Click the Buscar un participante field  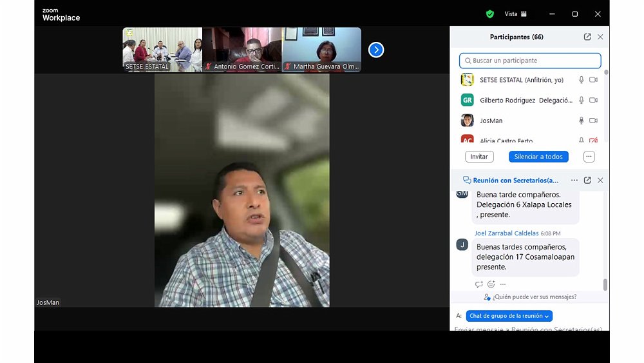(x=530, y=61)
